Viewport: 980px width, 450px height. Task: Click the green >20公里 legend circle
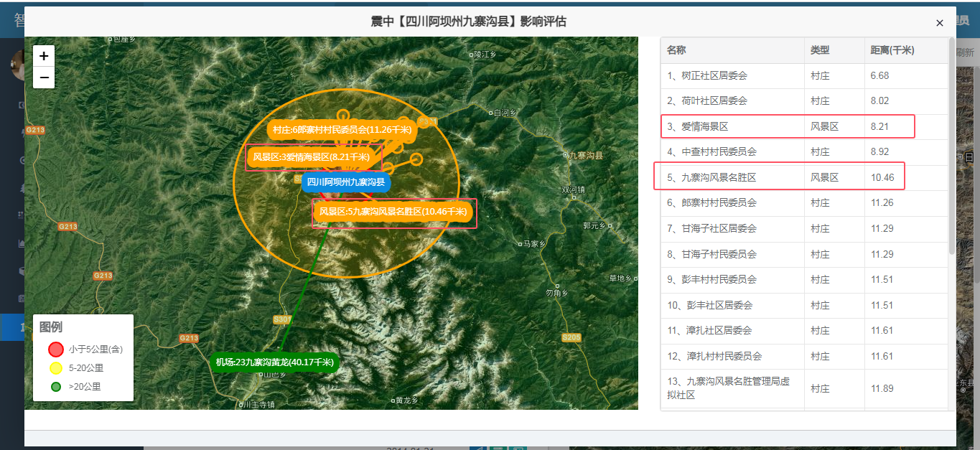55,386
